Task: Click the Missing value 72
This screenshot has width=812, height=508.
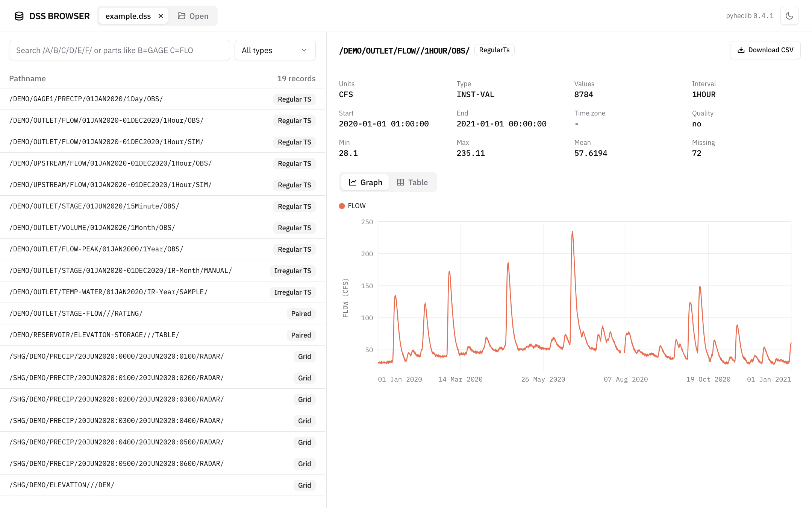Action: pos(697,153)
